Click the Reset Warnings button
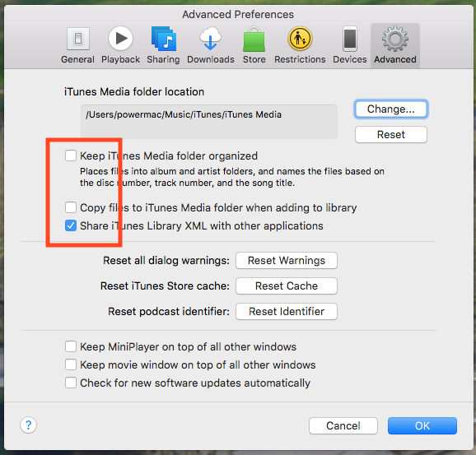Screen dimensions: 476x455 (x=287, y=260)
